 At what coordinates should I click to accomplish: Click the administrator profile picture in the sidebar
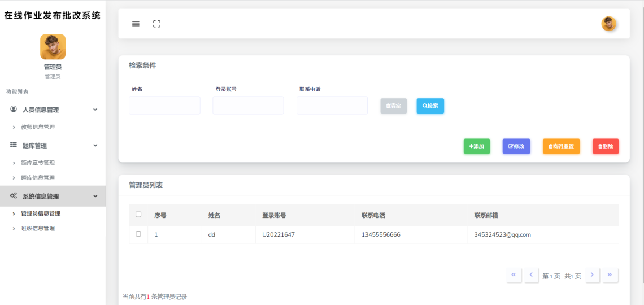point(53,47)
